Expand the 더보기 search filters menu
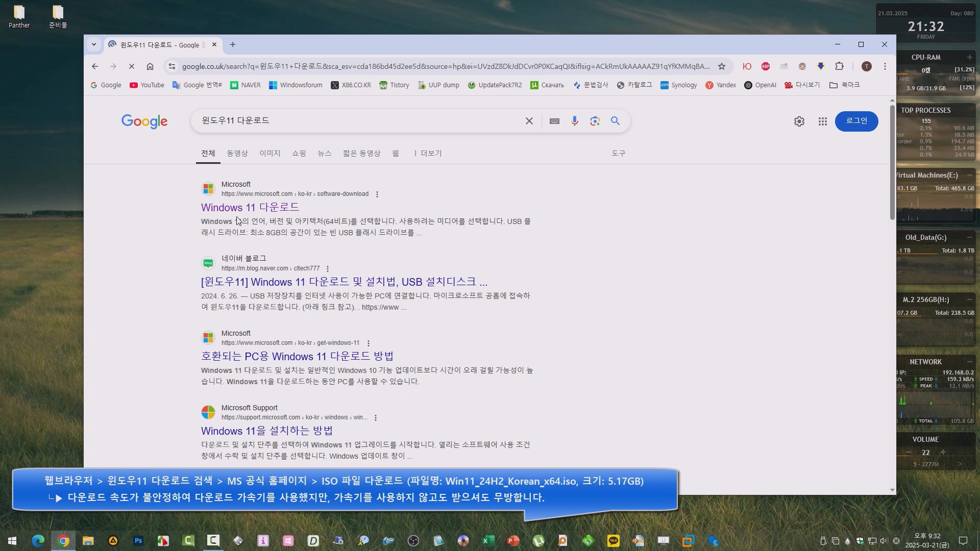The width and height of the screenshot is (980, 551). click(427, 153)
